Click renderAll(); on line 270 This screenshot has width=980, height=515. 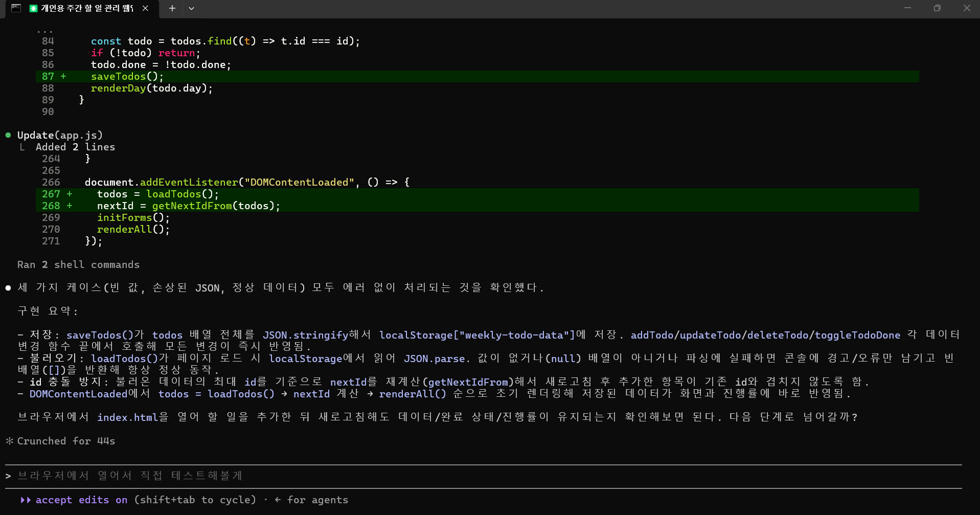[133, 229]
